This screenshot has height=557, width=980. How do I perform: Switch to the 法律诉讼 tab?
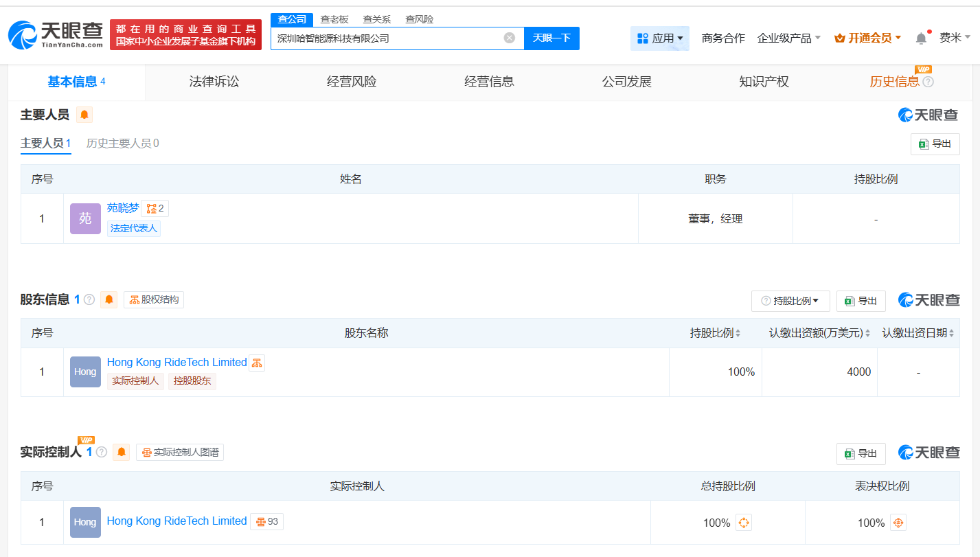(214, 82)
